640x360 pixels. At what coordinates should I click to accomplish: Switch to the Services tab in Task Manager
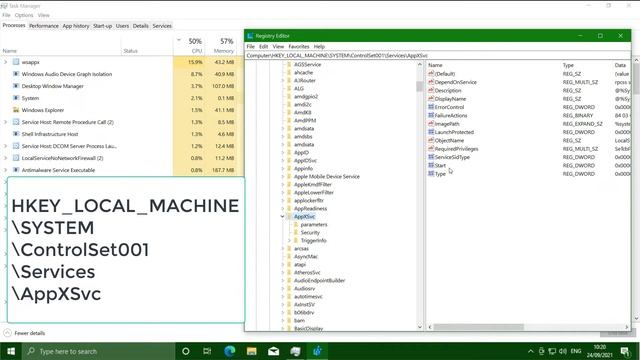(162, 26)
